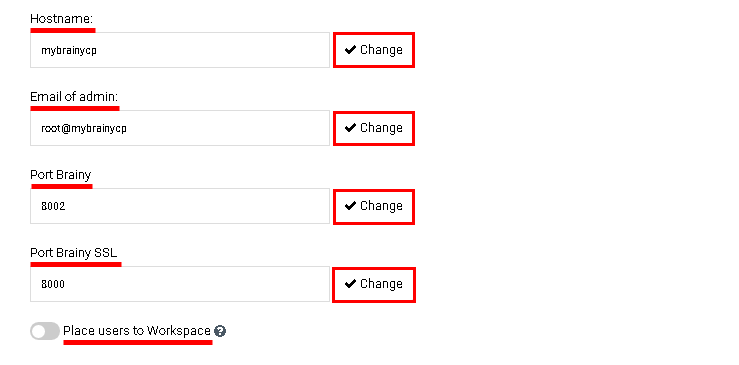Screen dimensions: 739x365
Task: Click the checkmark icon on Port Brainy's Change button
Action: click(x=350, y=206)
